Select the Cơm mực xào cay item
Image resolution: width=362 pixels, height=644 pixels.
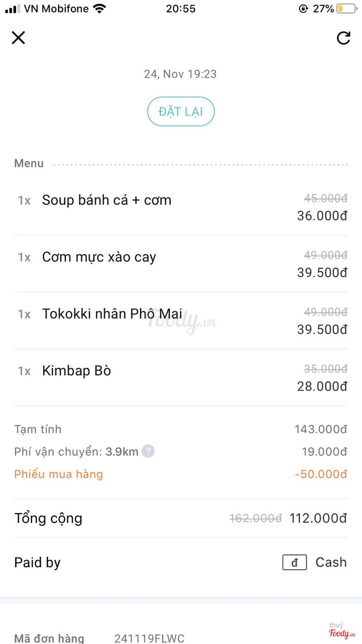click(x=99, y=257)
